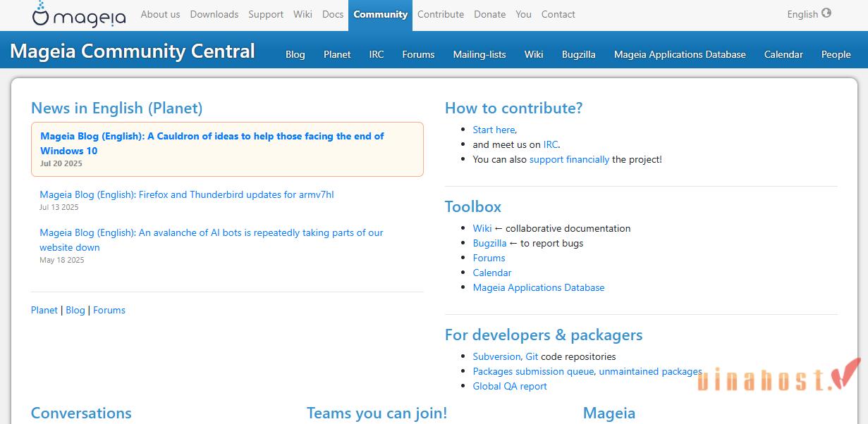Open IRC in the blue bar

[x=377, y=54]
